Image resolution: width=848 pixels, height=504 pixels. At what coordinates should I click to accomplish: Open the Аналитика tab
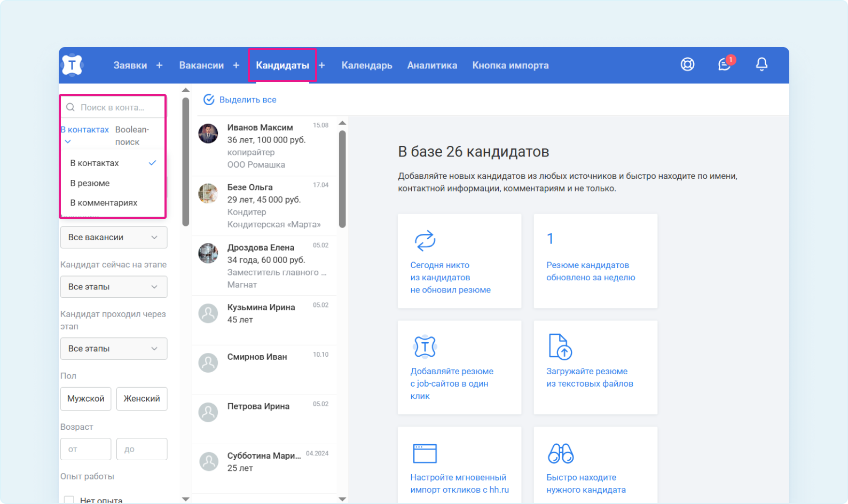(x=432, y=65)
